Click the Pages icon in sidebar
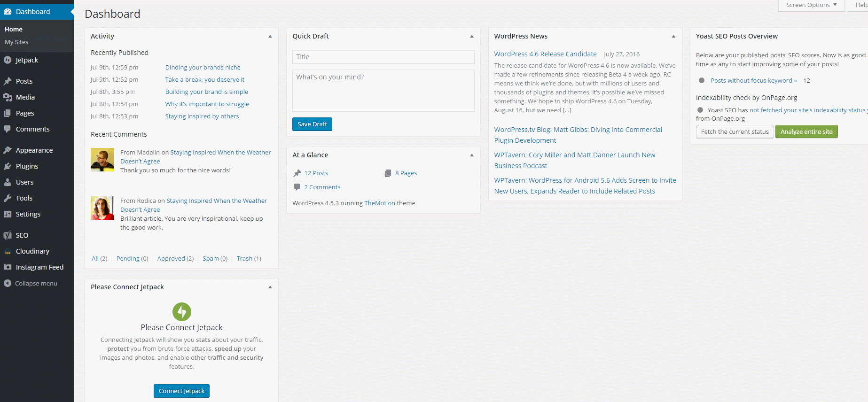868x402 pixels. point(8,113)
